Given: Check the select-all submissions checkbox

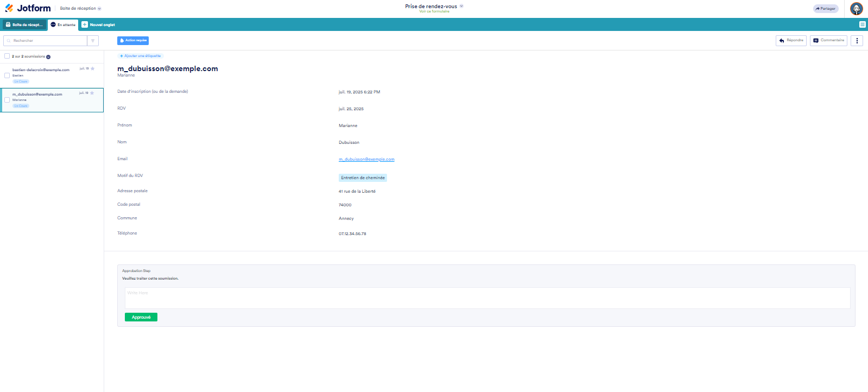Looking at the screenshot, I should pos(7,56).
